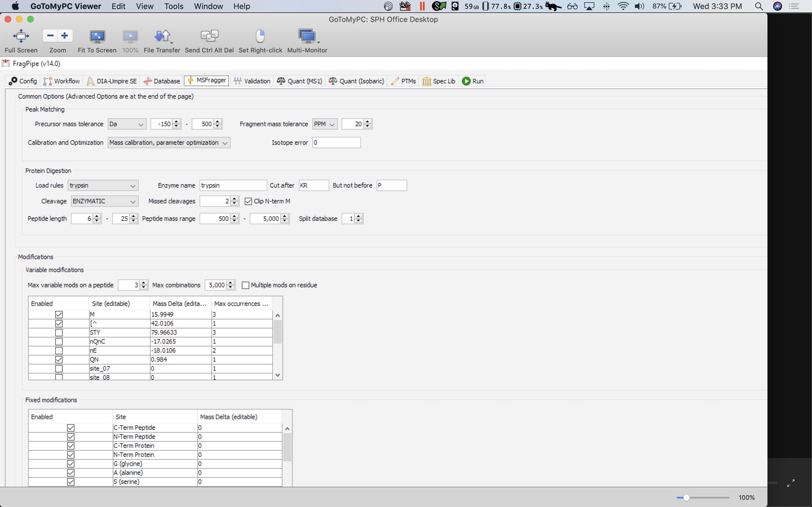
Task: Click the File Transfer icon
Action: coord(162,36)
